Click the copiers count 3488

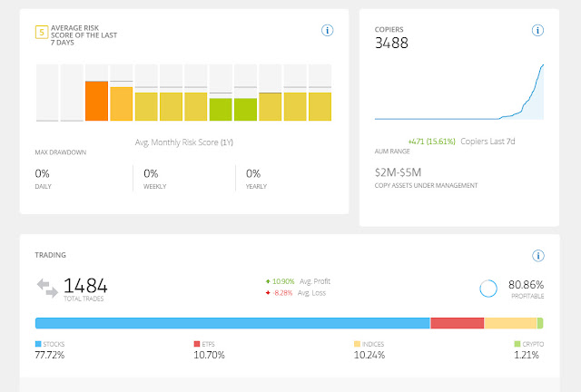[x=391, y=43]
